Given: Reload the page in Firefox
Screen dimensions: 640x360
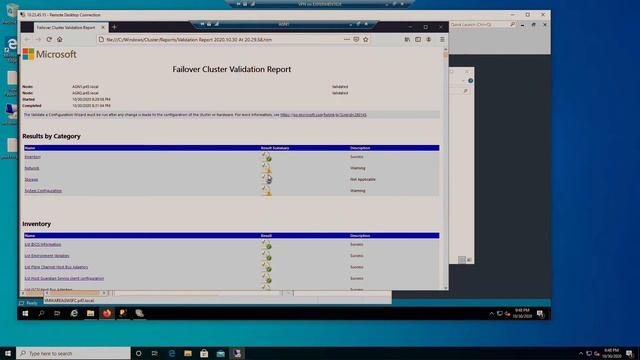Looking at the screenshot, I should (49, 40).
